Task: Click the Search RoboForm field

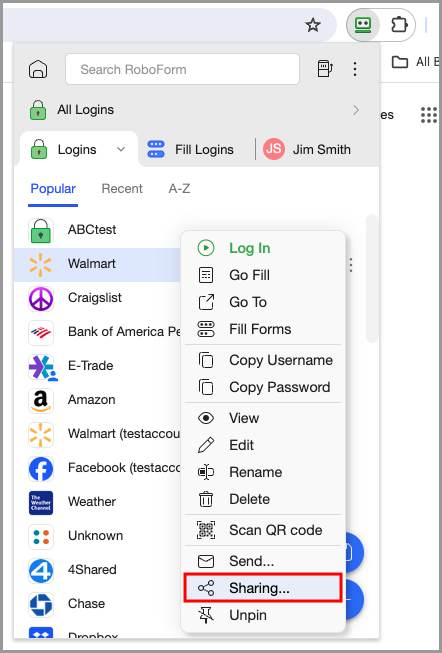Action: point(182,69)
